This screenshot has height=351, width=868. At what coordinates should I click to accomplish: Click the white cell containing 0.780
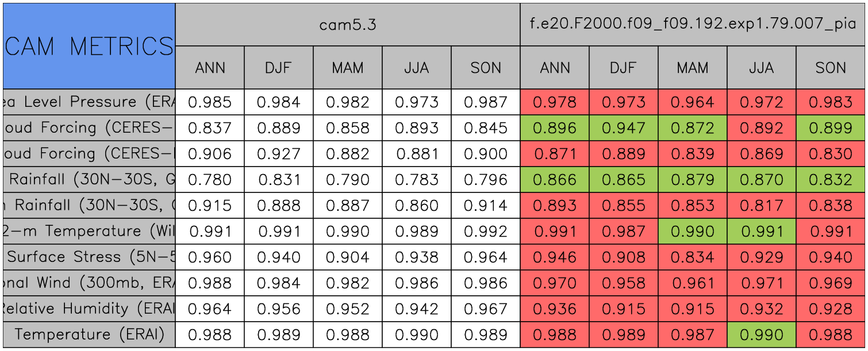click(210, 180)
